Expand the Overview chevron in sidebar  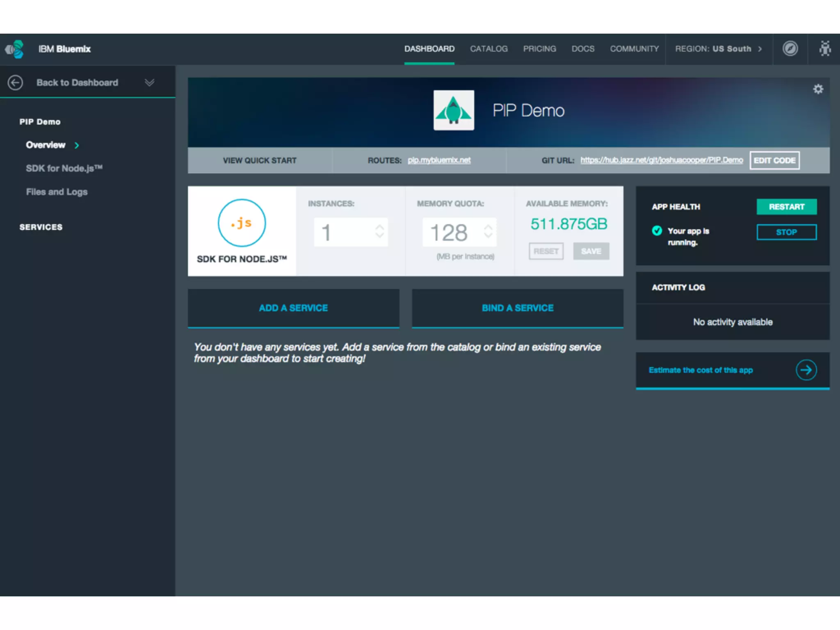click(x=77, y=145)
